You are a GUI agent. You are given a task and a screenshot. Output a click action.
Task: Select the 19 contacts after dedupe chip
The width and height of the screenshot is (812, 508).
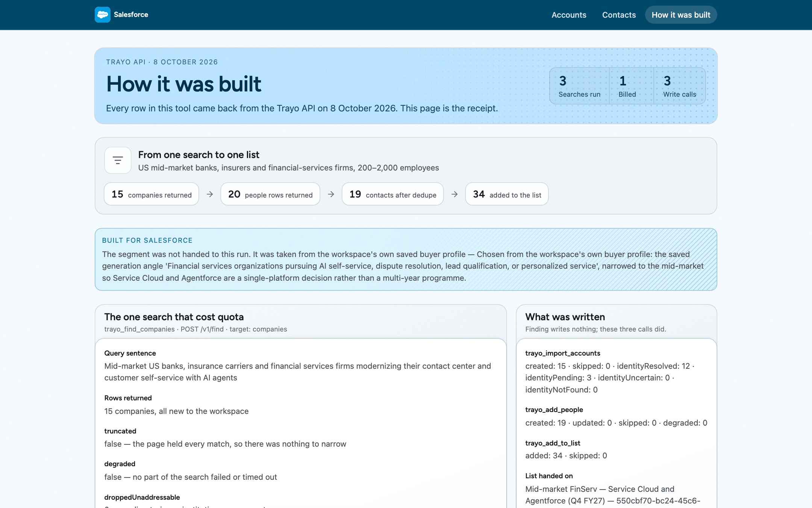[x=393, y=194]
